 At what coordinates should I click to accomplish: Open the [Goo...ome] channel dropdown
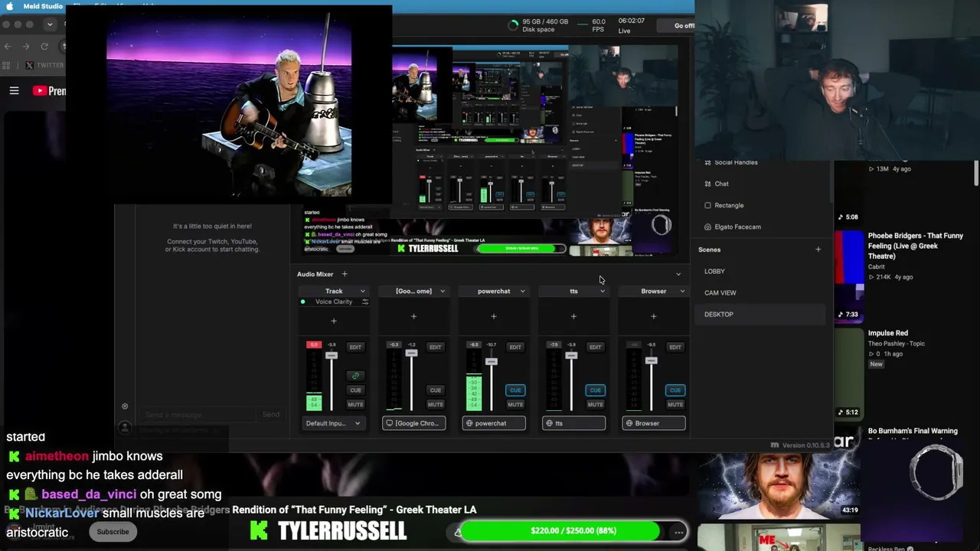(x=443, y=291)
